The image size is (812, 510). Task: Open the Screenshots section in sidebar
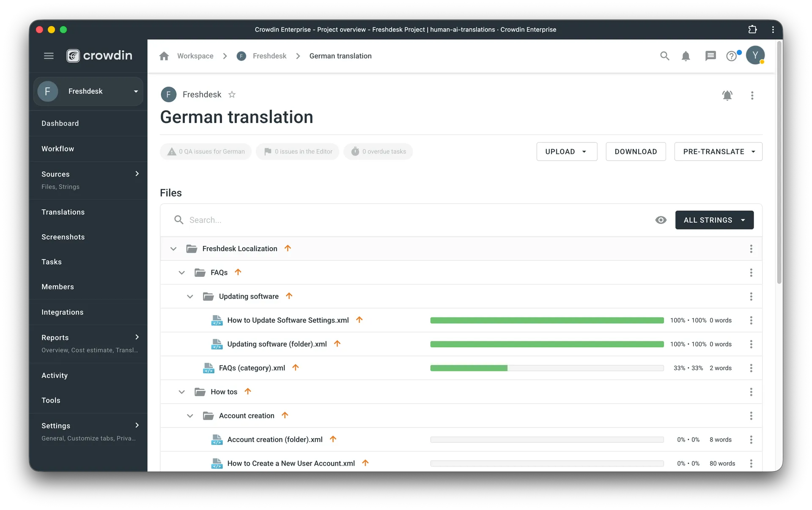(63, 237)
